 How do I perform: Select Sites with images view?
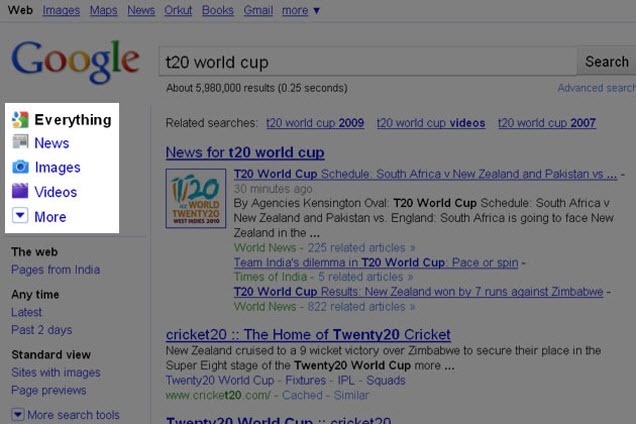(56, 372)
